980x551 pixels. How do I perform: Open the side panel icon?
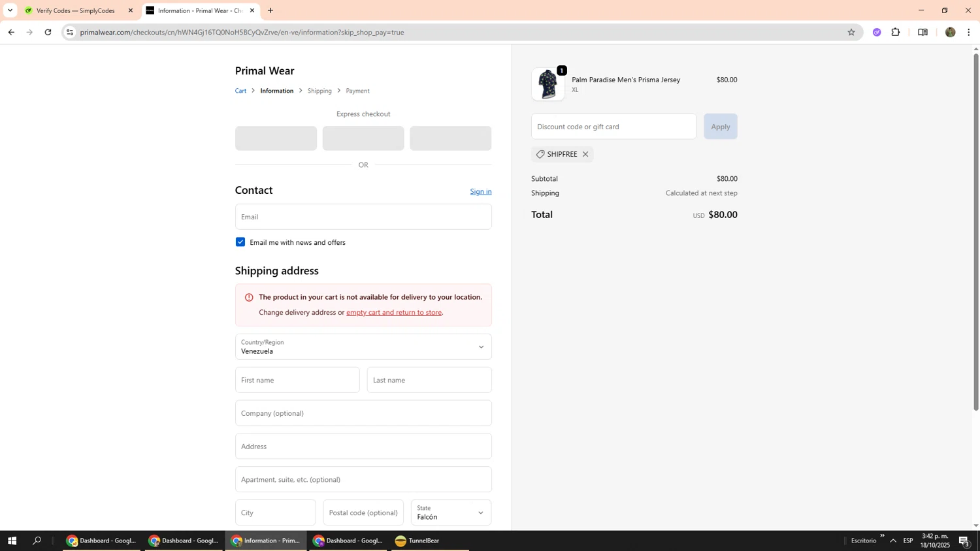point(923,32)
